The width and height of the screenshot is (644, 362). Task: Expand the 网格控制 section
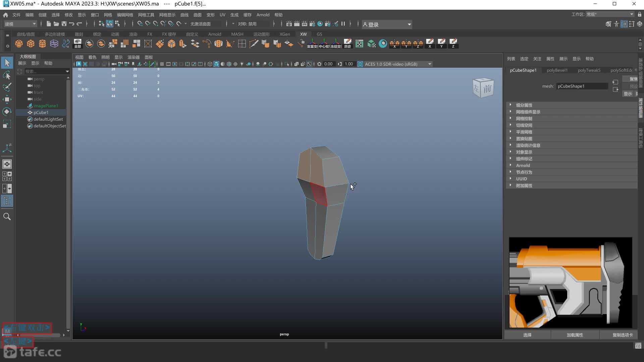(x=572, y=118)
